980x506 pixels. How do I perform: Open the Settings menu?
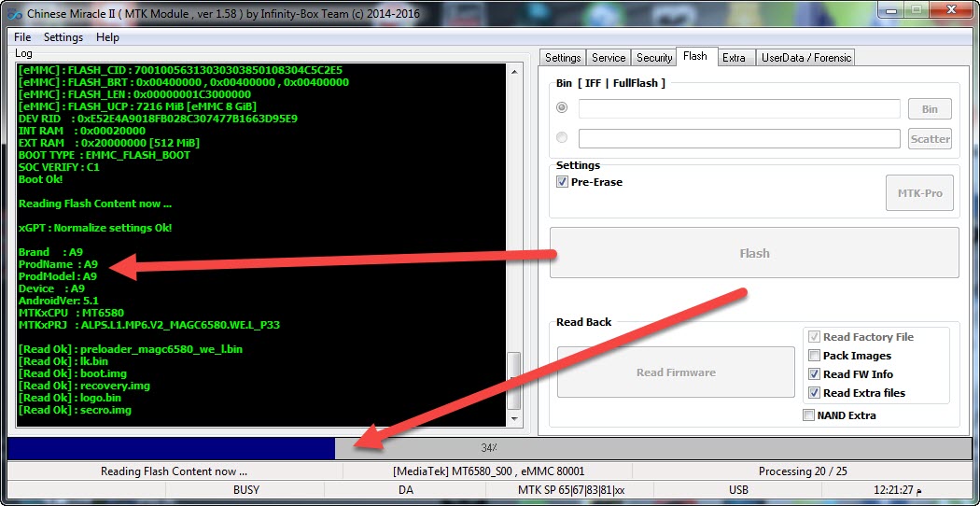pos(63,37)
